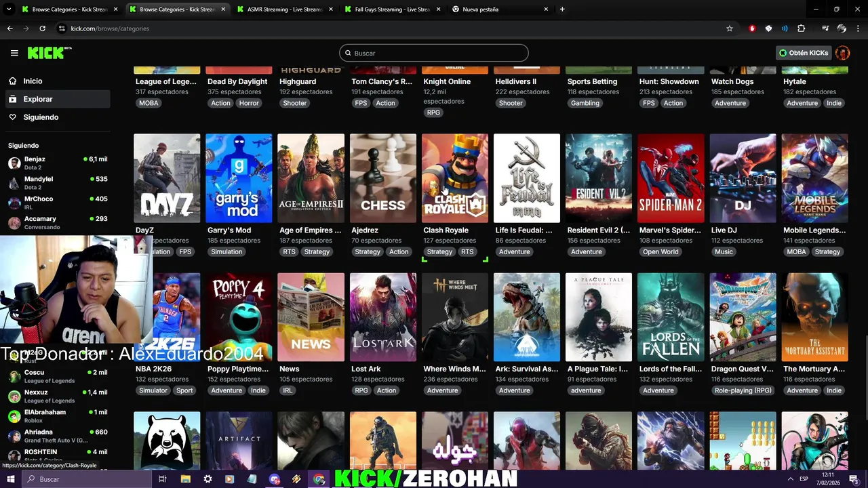The height and width of the screenshot is (488, 868).
Task: Click the Buscar search field on Kick
Action: coord(434,53)
